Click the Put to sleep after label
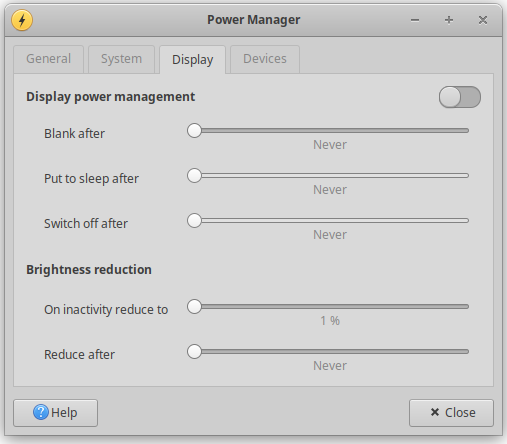 click(x=92, y=179)
